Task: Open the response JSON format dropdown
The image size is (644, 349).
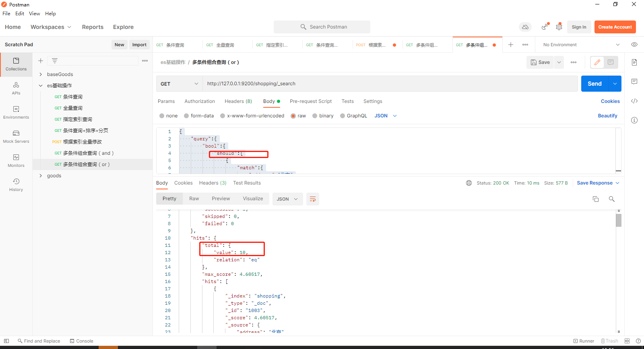Action: pyautogui.click(x=287, y=199)
